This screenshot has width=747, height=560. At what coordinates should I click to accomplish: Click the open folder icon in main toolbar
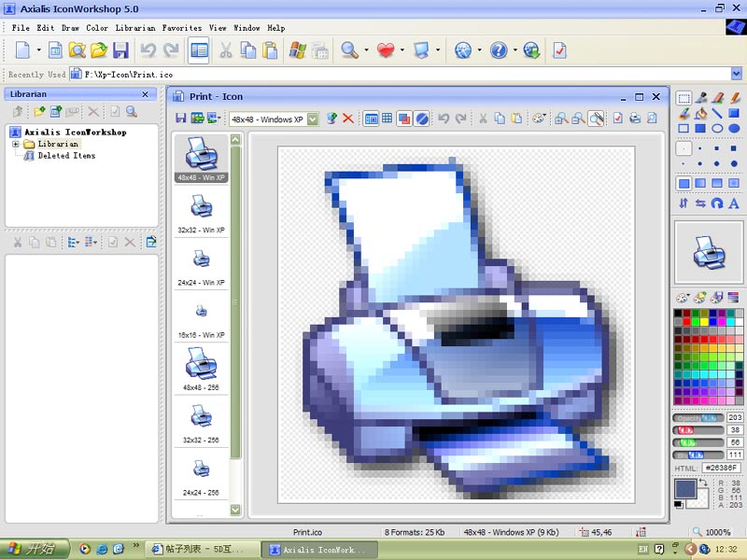[99, 50]
